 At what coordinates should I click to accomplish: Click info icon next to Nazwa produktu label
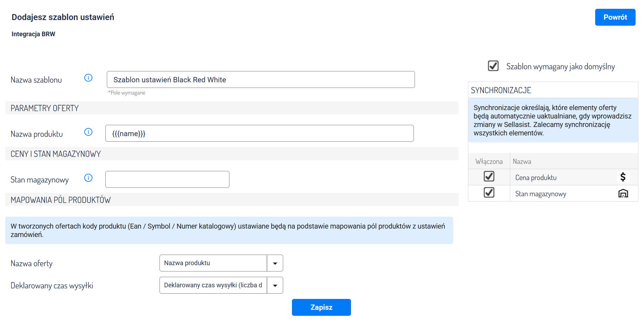point(88,132)
